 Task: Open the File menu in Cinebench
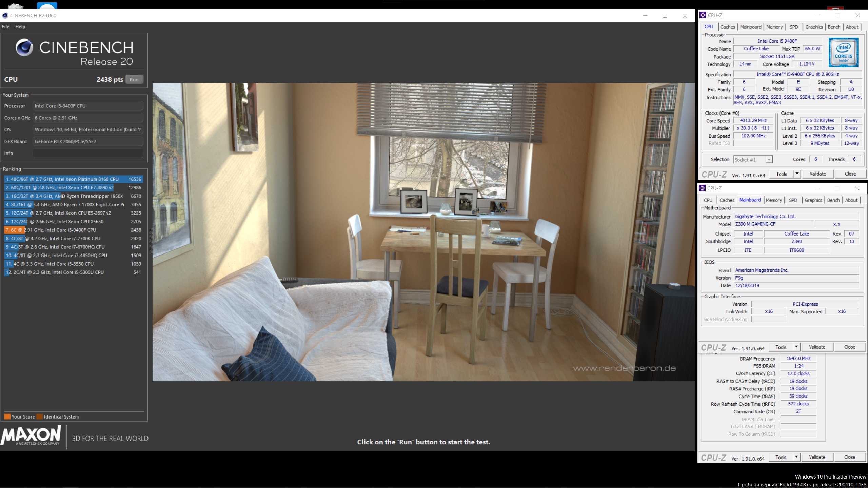pyautogui.click(x=5, y=27)
